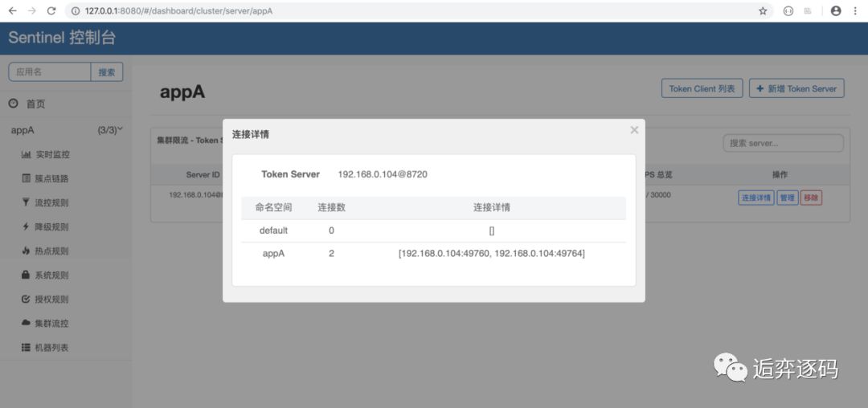Open the Chrome three-dot menu
868x408 pixels.
coord(855,11)
